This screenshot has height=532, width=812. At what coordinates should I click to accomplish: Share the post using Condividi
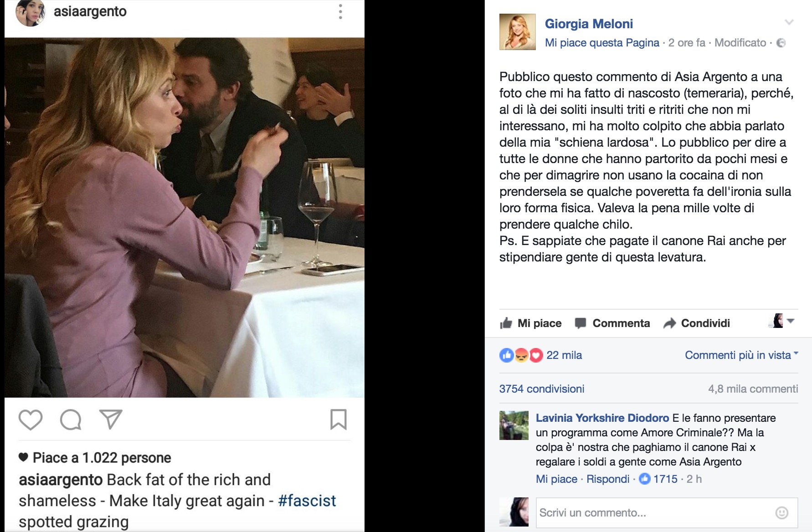[697, 323]
